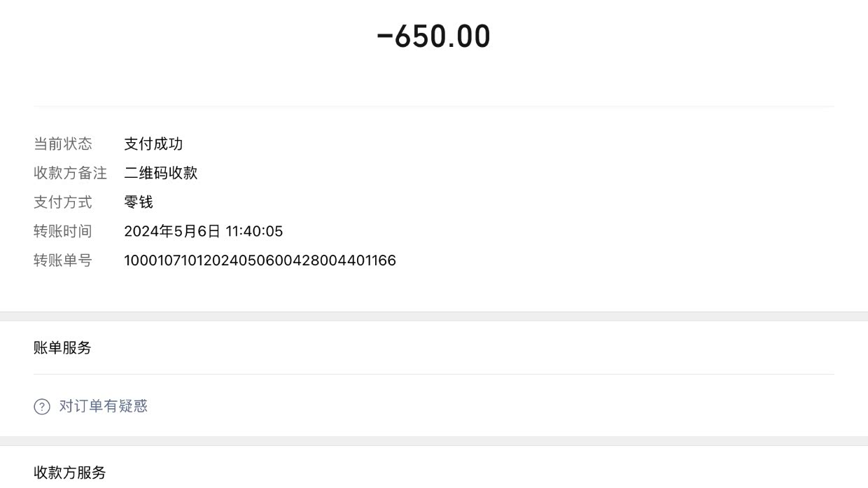Click the 转账时间 label
Screen dimensions: 868x488
point(62,232)
